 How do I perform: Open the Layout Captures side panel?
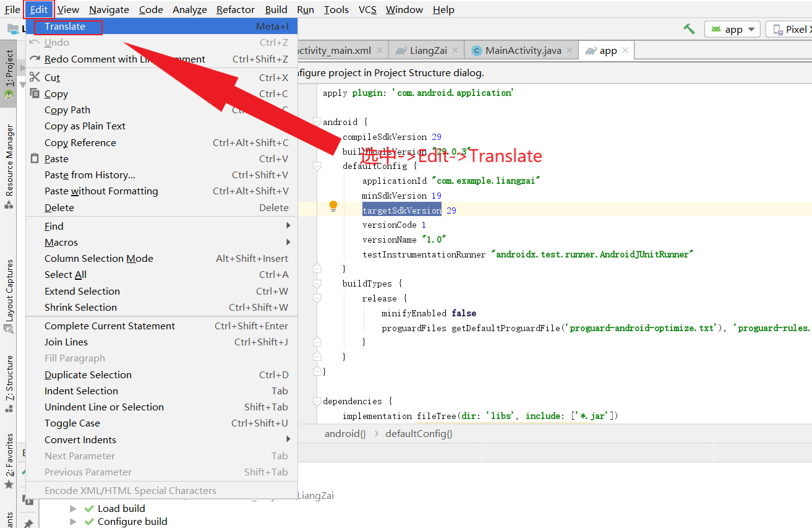(9, 296)
